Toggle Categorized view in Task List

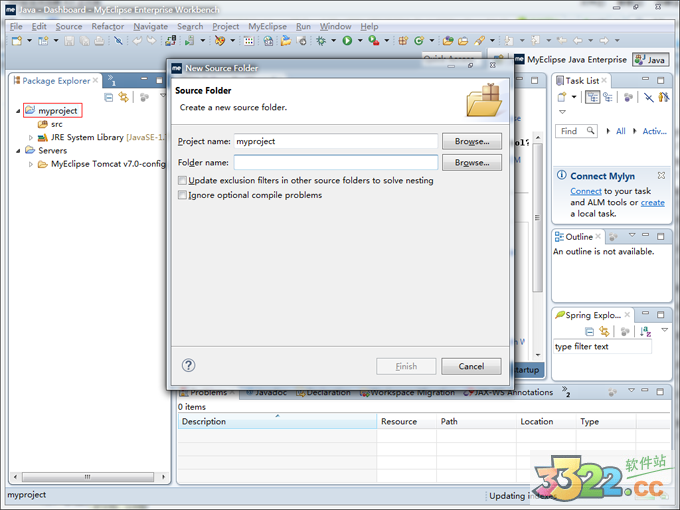point(592,97)
